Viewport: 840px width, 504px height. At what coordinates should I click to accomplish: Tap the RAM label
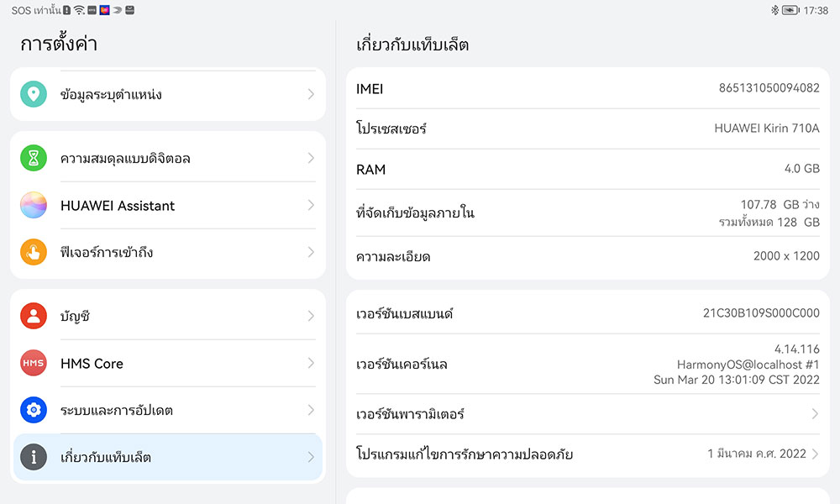[x=370, y=170]
